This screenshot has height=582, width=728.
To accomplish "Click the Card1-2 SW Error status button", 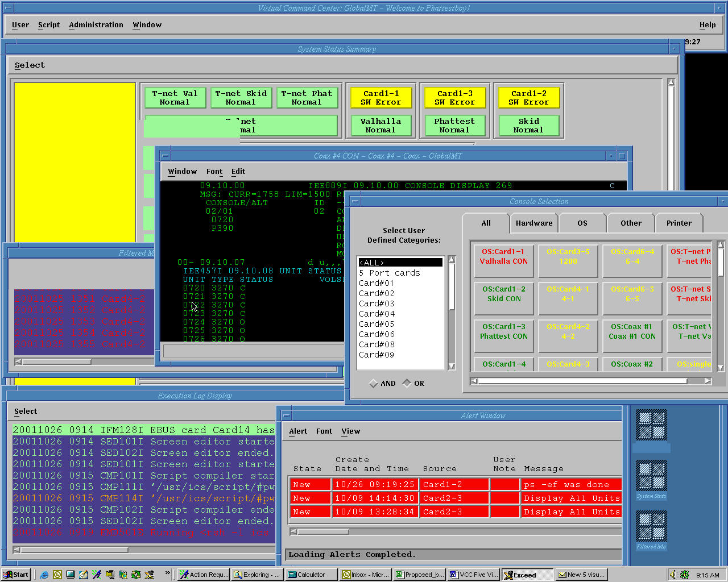I will (x=528, y=98).
